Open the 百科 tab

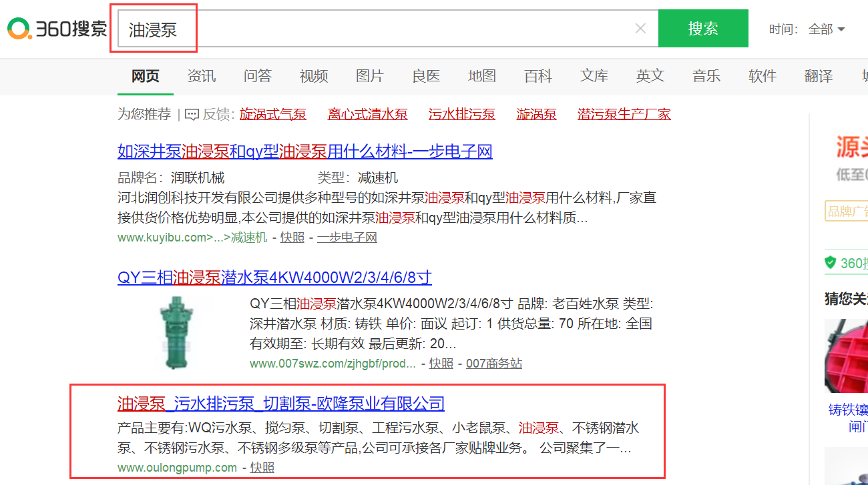coord(538,76)
